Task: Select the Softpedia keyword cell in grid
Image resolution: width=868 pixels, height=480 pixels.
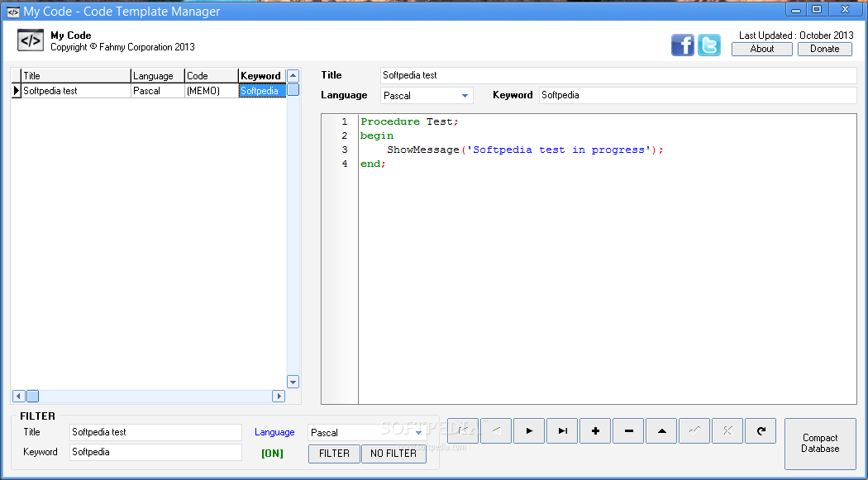Action: pyautogui.click(x=262, y=91)
